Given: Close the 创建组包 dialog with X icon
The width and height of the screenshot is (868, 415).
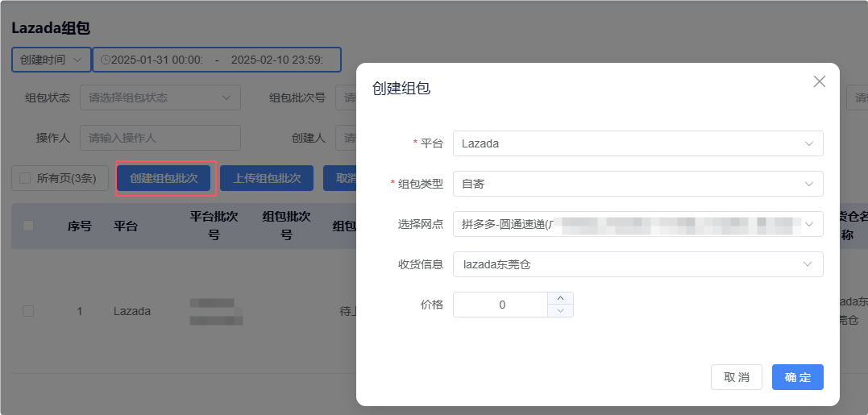Looking at the screenshot, I should click(820, 81).
